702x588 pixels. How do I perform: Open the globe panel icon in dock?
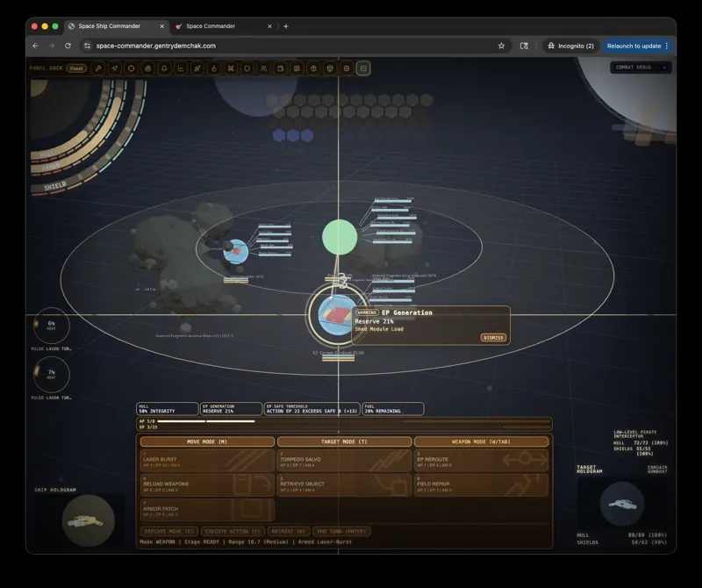tap(147, 68)
